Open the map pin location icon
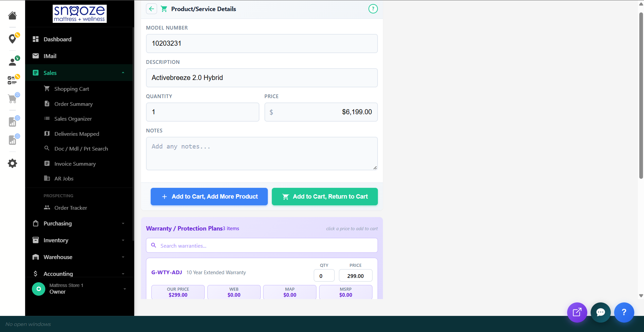 [x=13, y=39]
